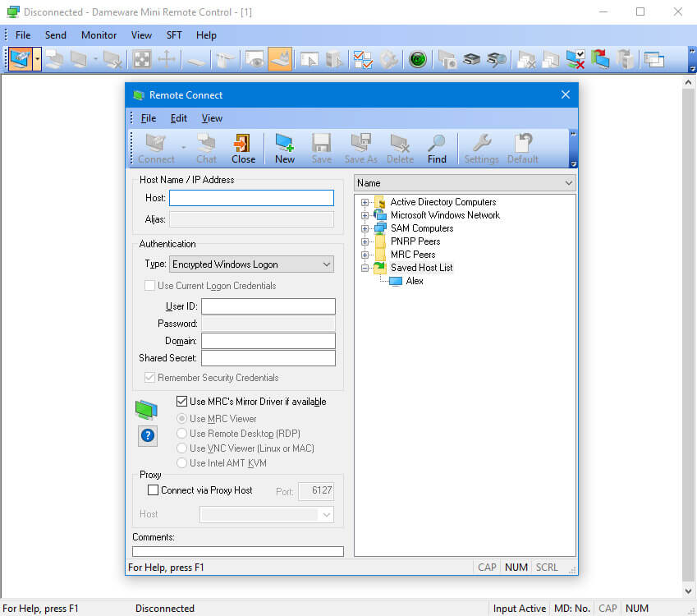Open the main toolbar Connect dropdown arrow
The image size is (697, 616).
(x=37, y=59)
